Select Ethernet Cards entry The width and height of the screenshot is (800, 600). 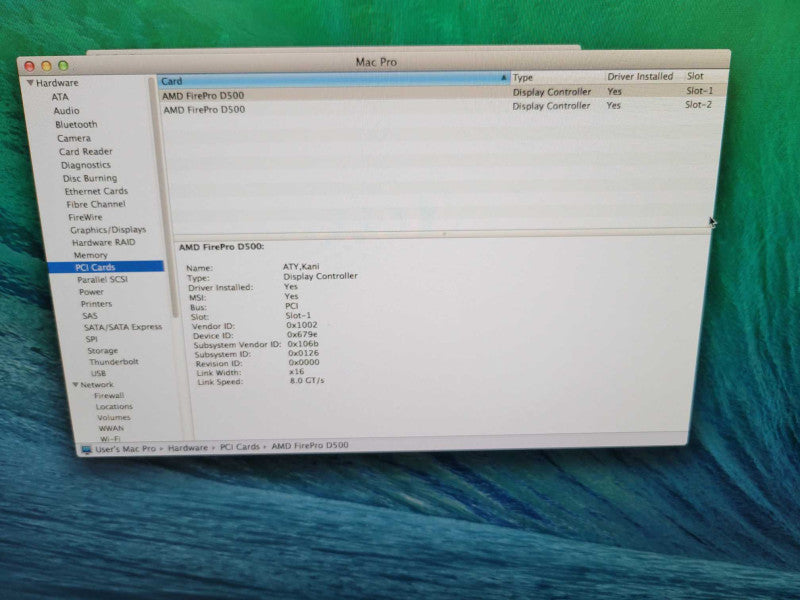[96, 191]
